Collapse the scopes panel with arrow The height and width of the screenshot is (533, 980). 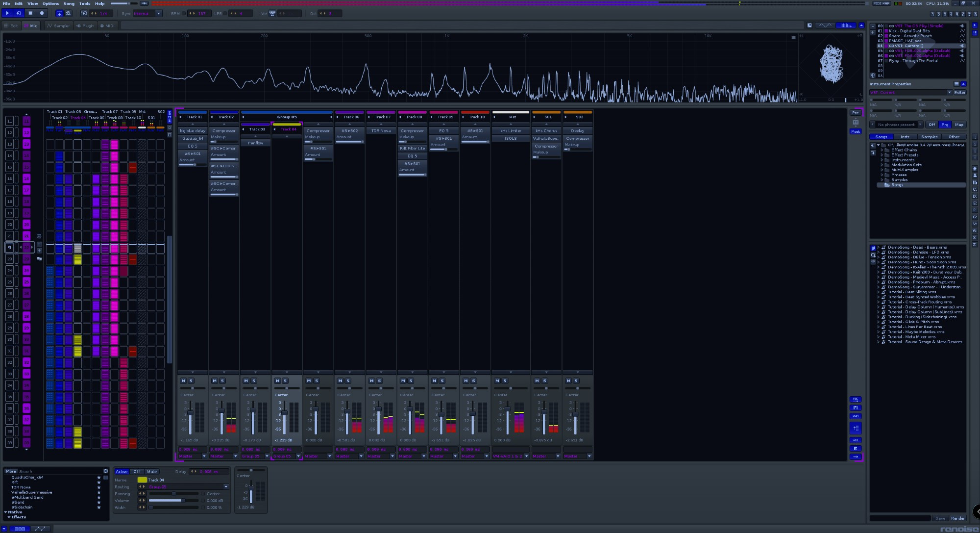coord(861,25)
